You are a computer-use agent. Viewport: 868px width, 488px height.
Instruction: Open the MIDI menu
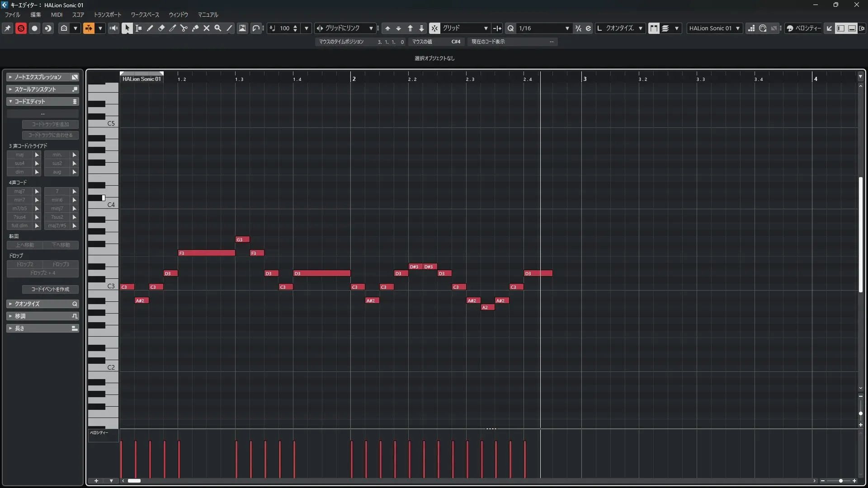(x=57, y=14)
